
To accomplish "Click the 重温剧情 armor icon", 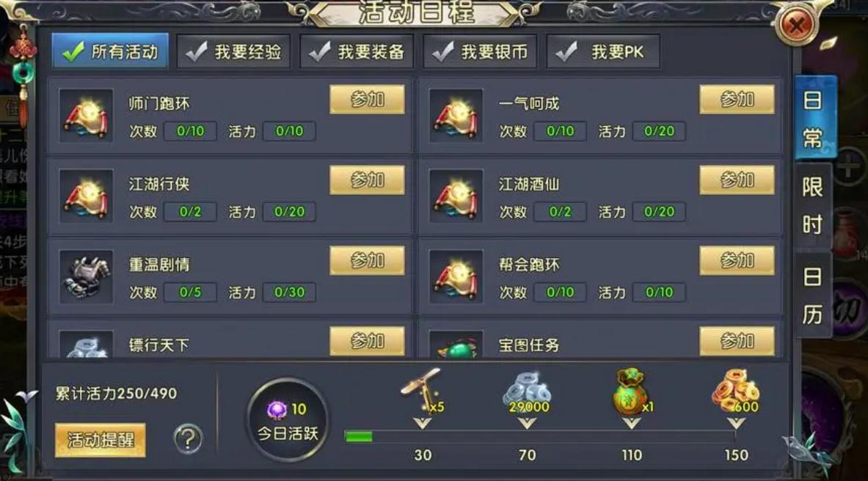I will (x=86, y=276).
